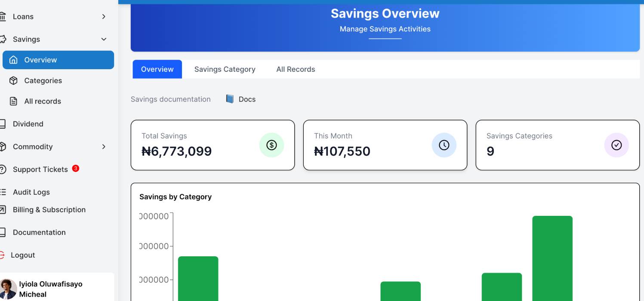The image size is (644, 301).
Task: Click the user profile avatar photo
Action: [8, 289]
